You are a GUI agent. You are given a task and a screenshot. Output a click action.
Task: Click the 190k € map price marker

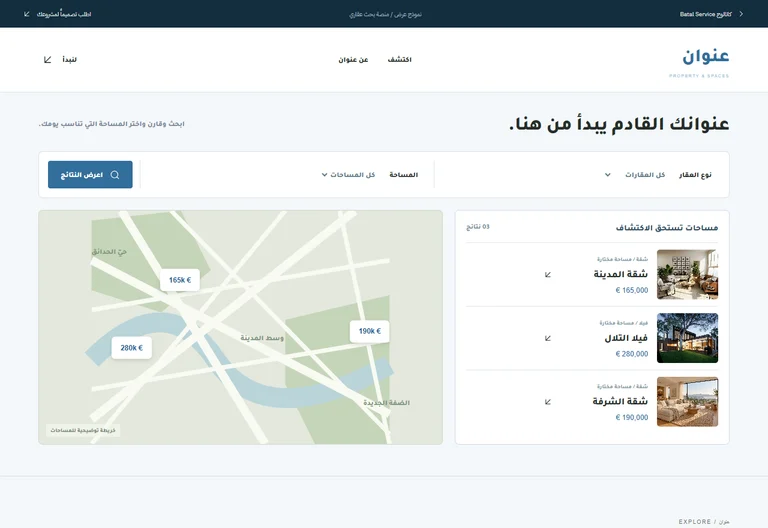(369, 331)
